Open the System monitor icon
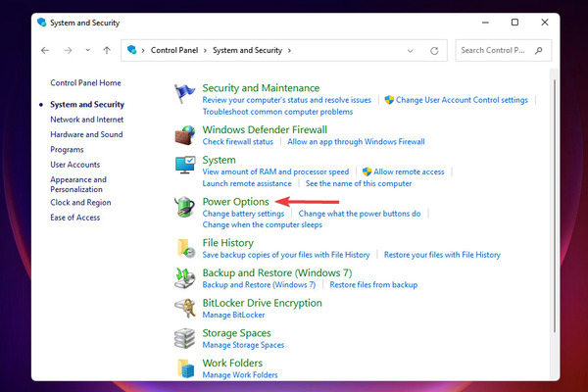Image resolution: width=588 pixels, height=392 pixels. [185, 165]
